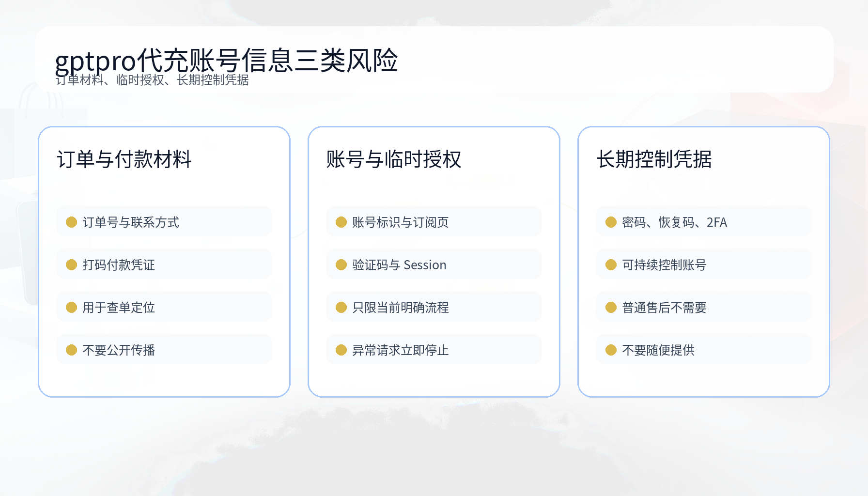Select the card heading 订单与付款材料

(124, 159)
